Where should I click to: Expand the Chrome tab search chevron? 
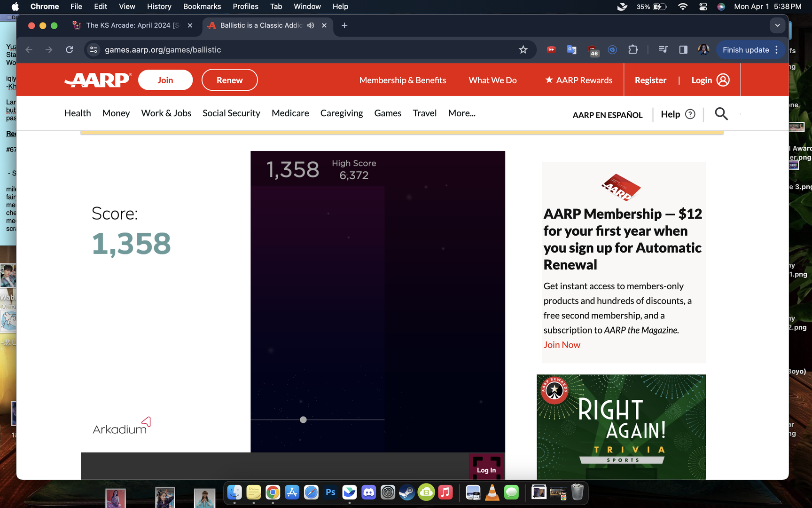778,25
